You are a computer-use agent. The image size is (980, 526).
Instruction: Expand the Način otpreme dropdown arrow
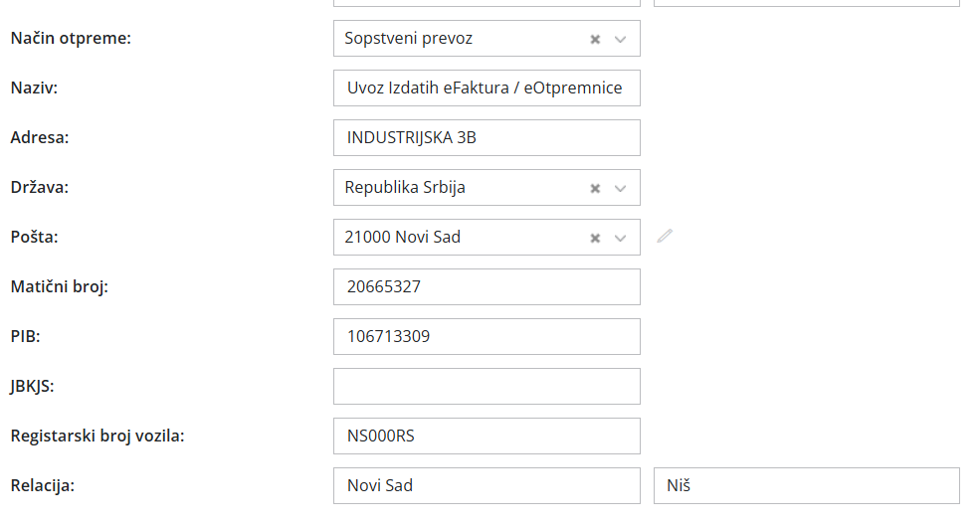pos(621,39)
